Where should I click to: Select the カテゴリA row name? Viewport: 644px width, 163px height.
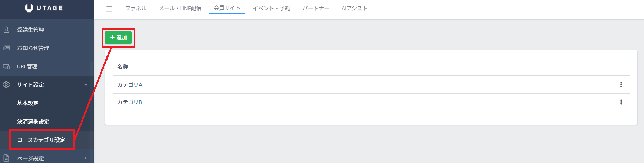click(130, 85)
